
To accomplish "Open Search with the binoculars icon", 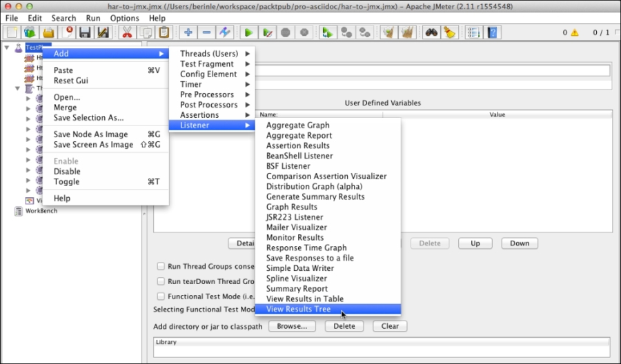I will click(x=431, y=32).
